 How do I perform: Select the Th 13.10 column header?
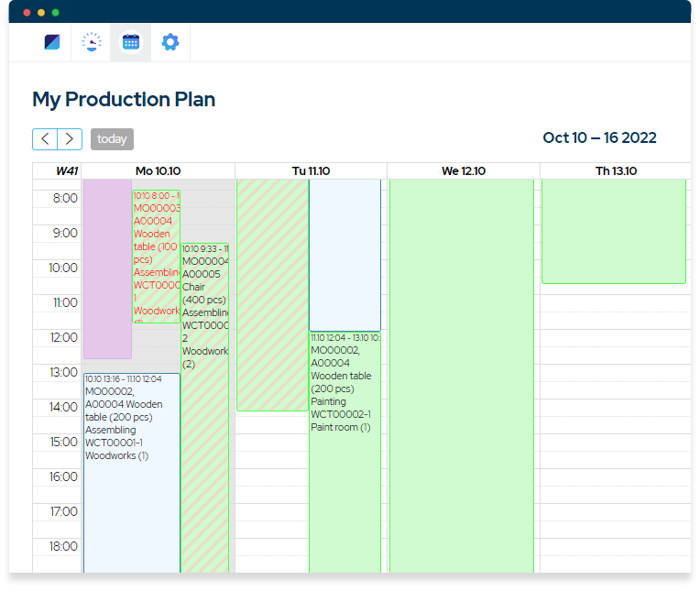click(616, 171)
